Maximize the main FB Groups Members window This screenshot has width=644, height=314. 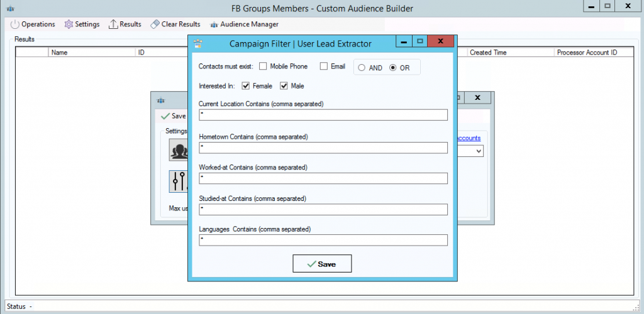point(607,6)
